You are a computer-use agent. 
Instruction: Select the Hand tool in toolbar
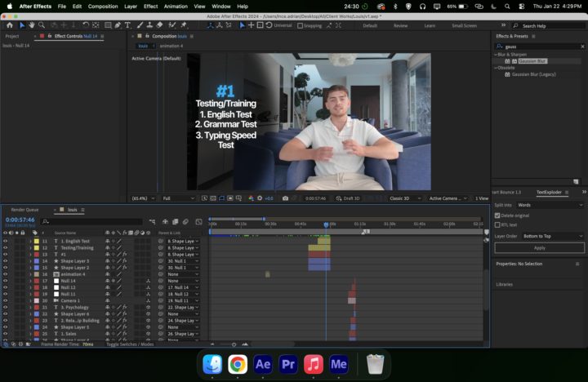pyautogui.click(x=33, y=25)
